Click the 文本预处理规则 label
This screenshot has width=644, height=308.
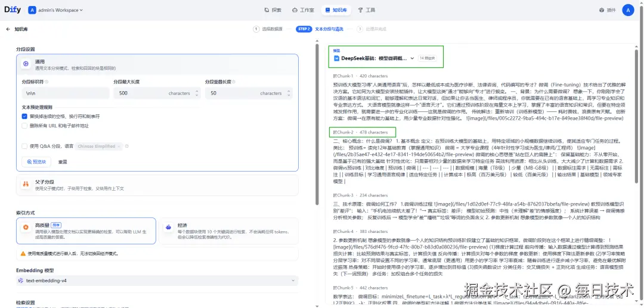[x=37, y=107]
